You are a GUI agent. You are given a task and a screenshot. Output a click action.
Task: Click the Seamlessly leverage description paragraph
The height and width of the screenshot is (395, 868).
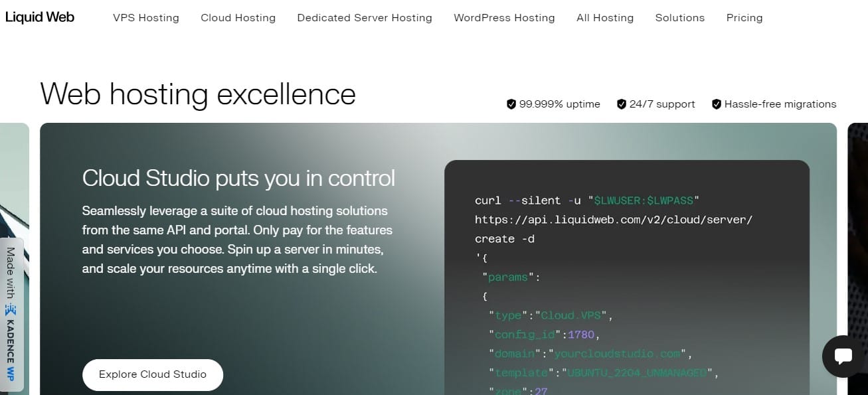tap(238, 240)
